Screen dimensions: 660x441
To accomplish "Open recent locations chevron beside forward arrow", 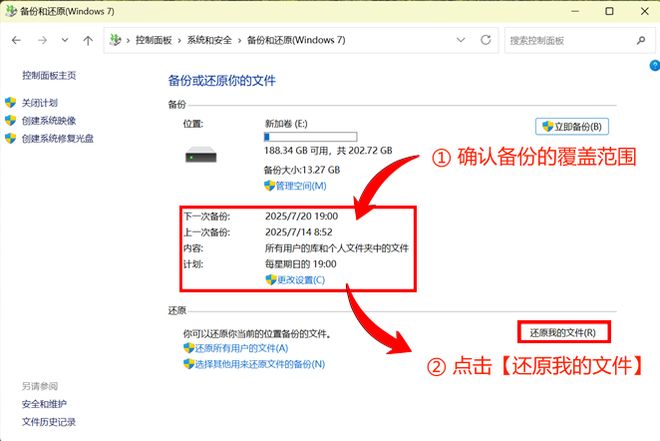I will [65, 40].
